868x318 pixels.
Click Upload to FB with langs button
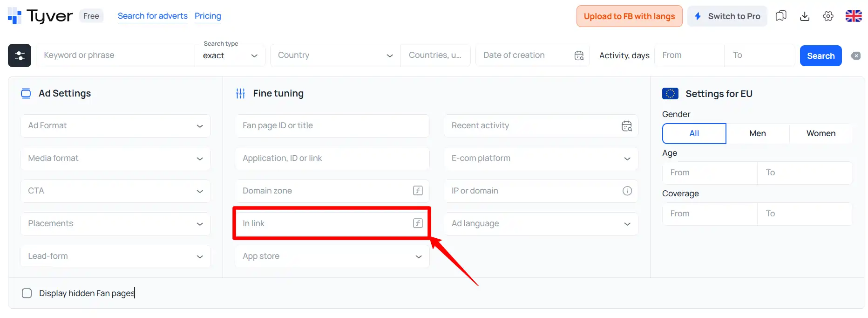click(629, 16)
